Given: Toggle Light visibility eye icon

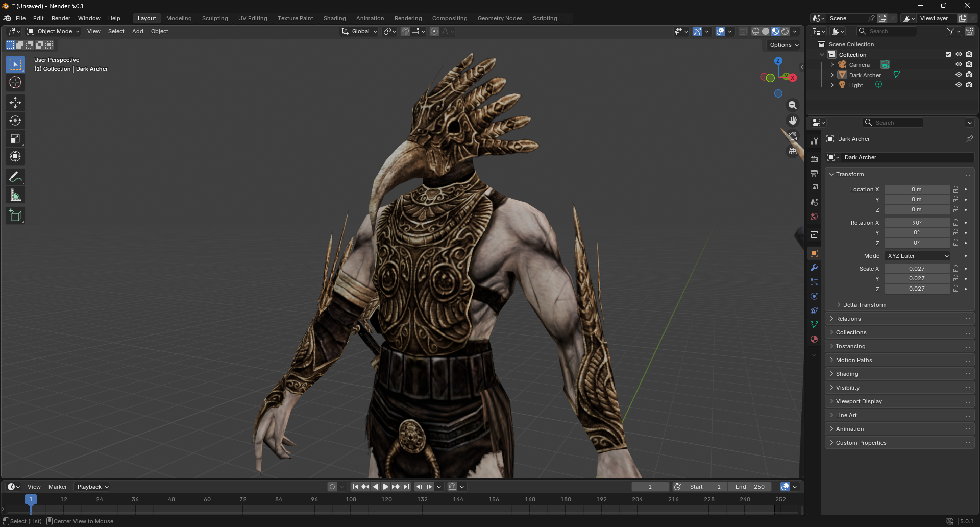Looking at the screenshot, I should point(959,85).
